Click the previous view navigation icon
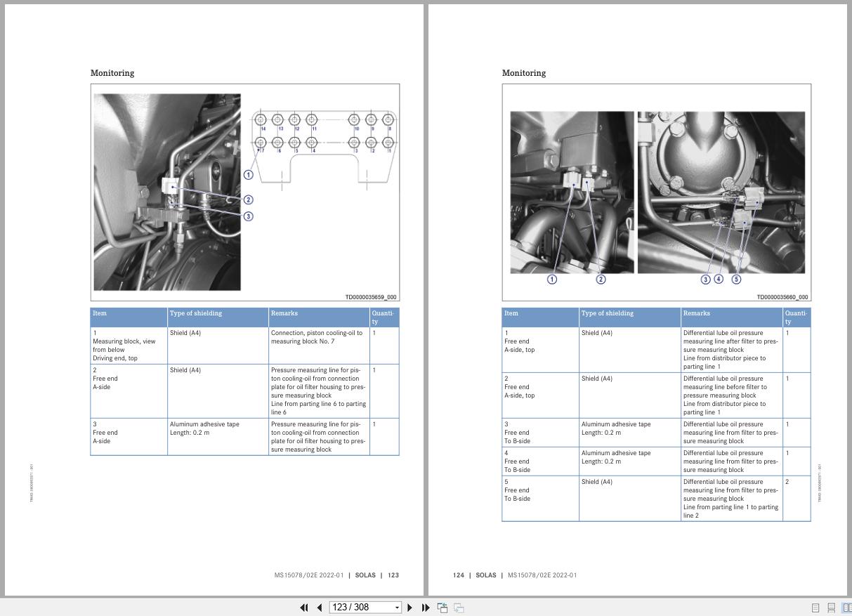Screen dimensions: 852x616 [443, 608]
